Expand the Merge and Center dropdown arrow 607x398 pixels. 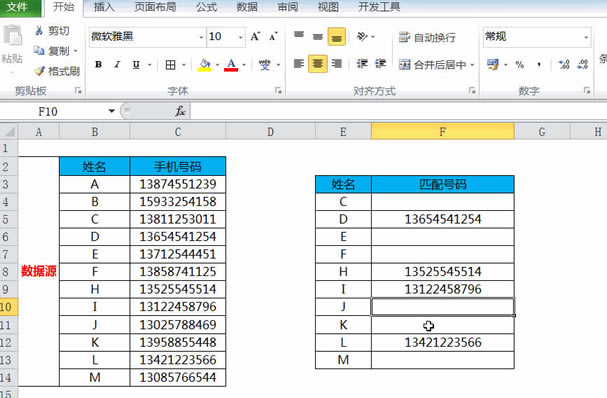pos(472,65)
